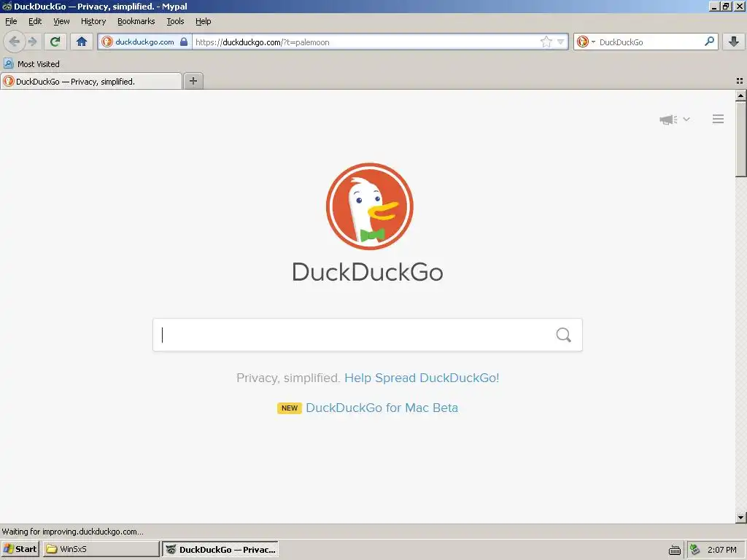747x560 pixels.
Task: Select the DuckDuckGo — Privacy, simplified. tab
Action: click(x=91, y=81)
